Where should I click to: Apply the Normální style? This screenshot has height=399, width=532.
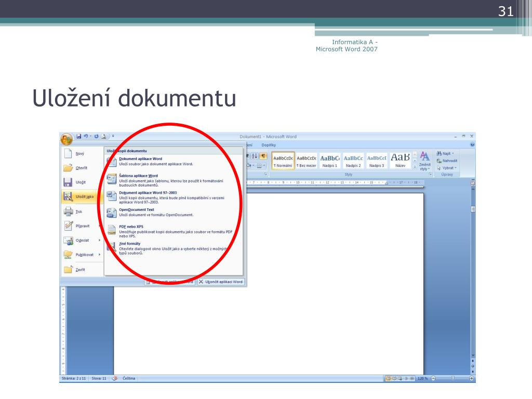pyautogui.click(x=283, y=161)
